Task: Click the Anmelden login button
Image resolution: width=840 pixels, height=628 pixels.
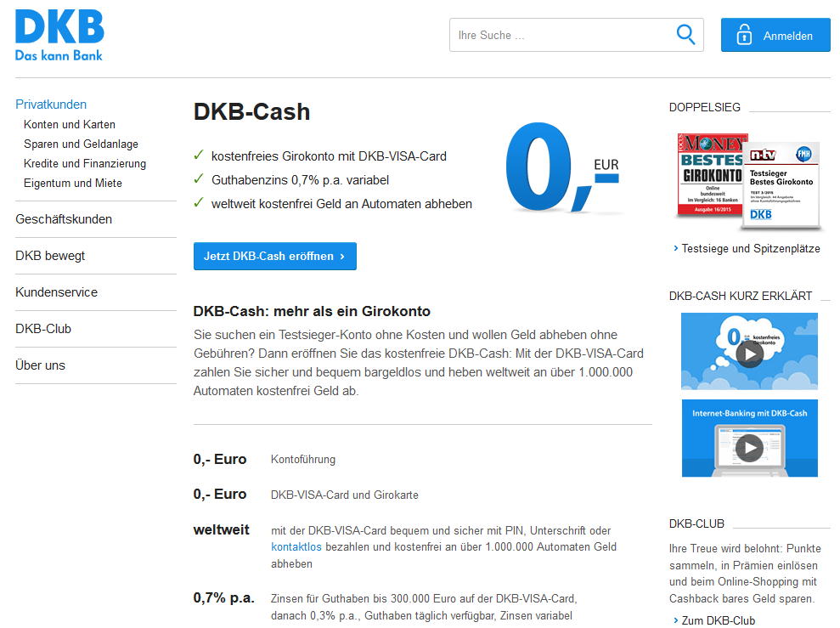Action: [x=775, y=36]
